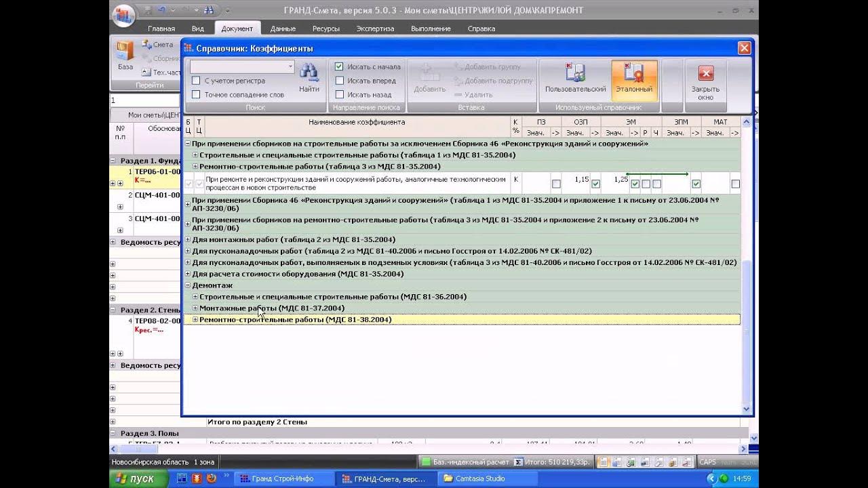868x488 pixels.
Task: Check the МАТ arrow checkbox
Action: point(735,184)
